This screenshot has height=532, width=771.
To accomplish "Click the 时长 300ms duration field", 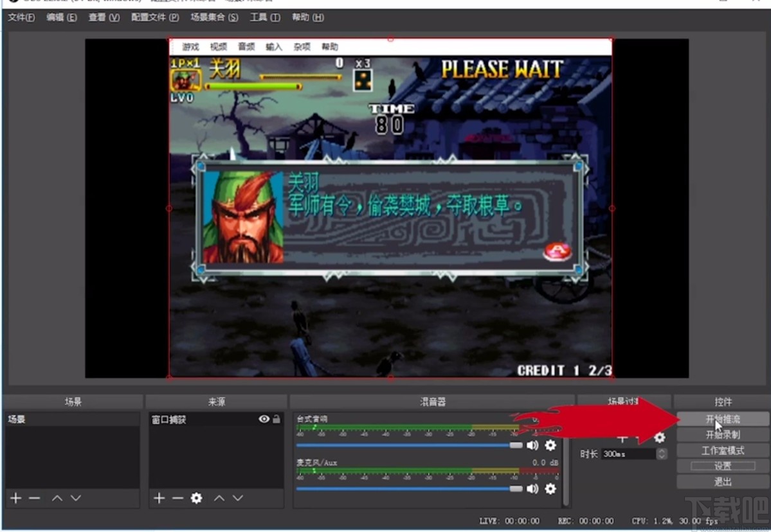I will pyautogui.click(x=628, y=454).
